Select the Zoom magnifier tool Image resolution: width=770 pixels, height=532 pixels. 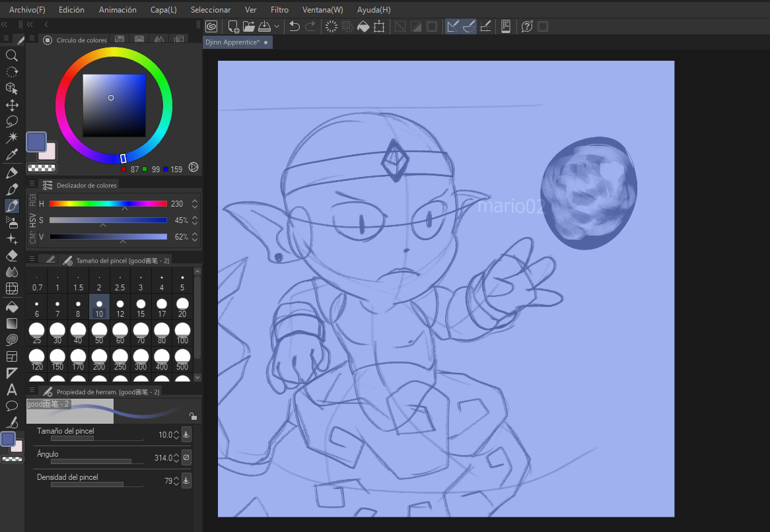[11, 55]
